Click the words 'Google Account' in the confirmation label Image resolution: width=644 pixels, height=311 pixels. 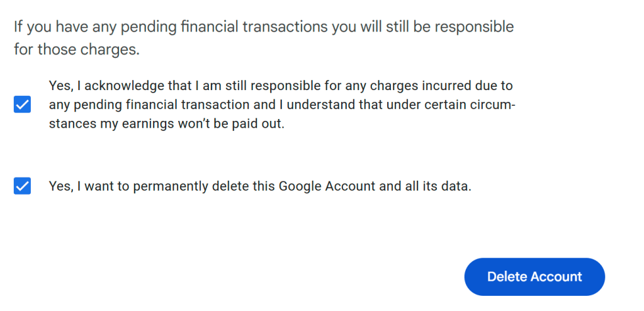[317, 187]
